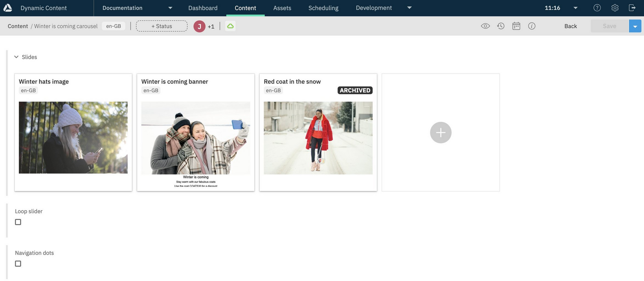Enable the Loop slider checkbox
The width and height of the screenshot is (644, 281).
[18, 222]
